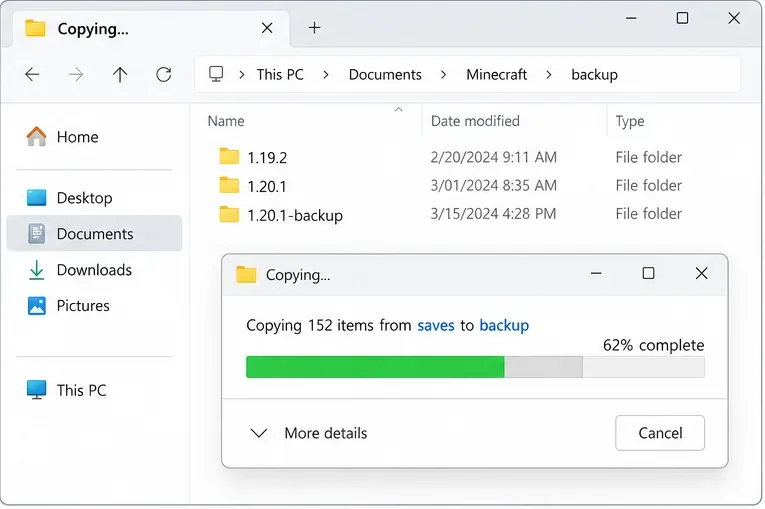Open a new tab with plus button
The image size is (765, 509).
(x=315, y=28)
